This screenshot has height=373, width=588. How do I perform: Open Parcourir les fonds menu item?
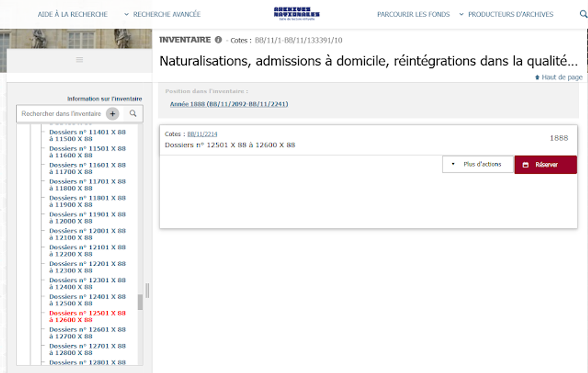413,15
